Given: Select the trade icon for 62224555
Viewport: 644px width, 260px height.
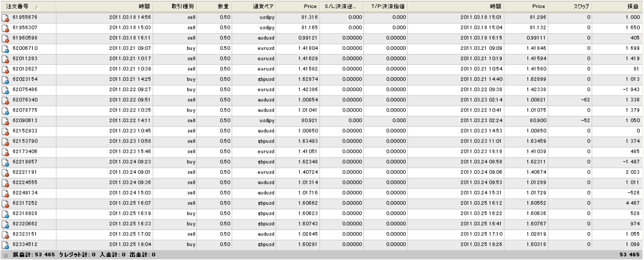Looking at the screenshot, I should coord(6,182).
